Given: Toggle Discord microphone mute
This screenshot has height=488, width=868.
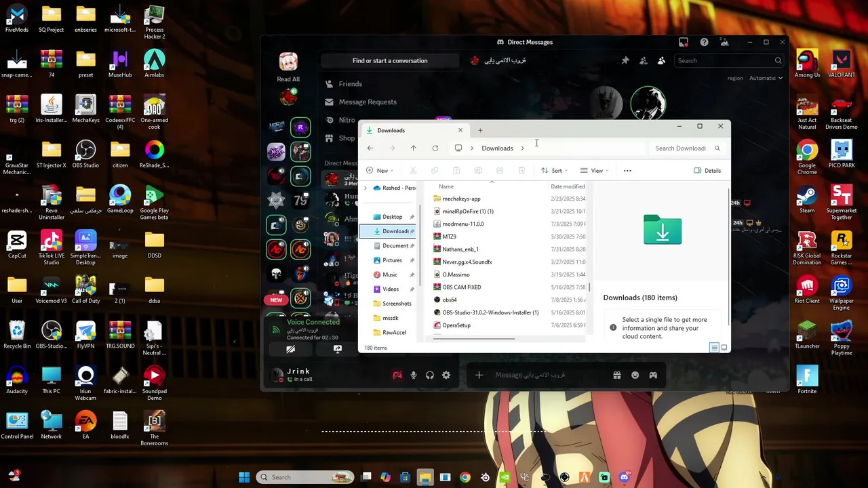Looking at the screenshot, I should (x=413, y=375).
